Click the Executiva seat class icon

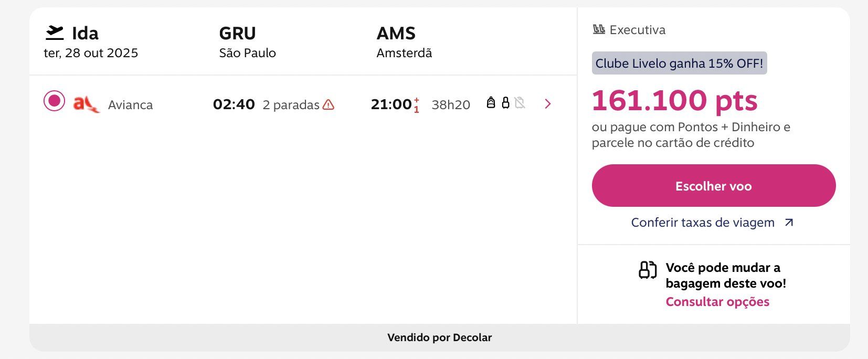click(599, 29)
